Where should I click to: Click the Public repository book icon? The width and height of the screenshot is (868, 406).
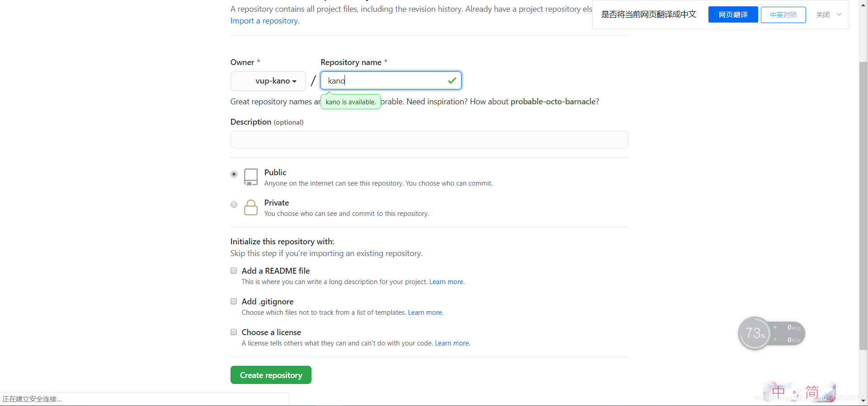[x=251, y=177]
